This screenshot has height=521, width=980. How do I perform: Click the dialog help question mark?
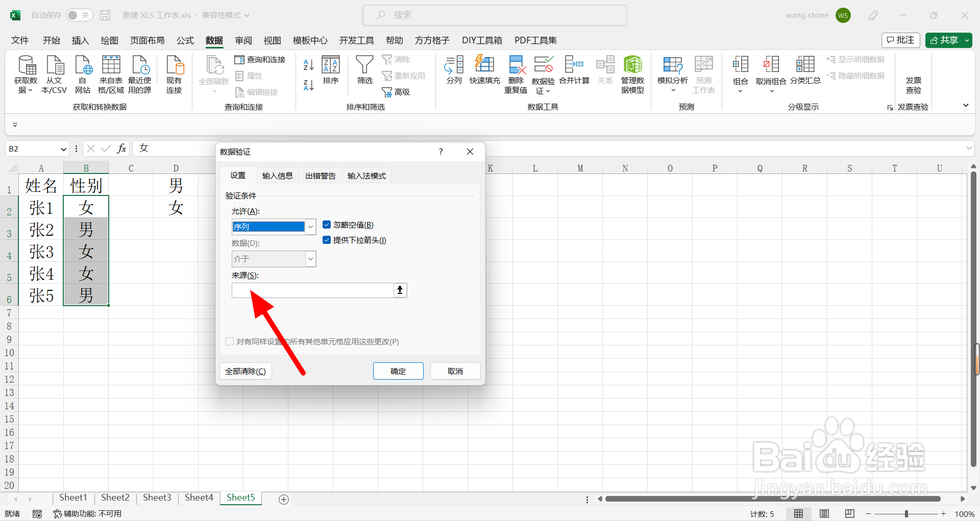click(x=441, y=152)
